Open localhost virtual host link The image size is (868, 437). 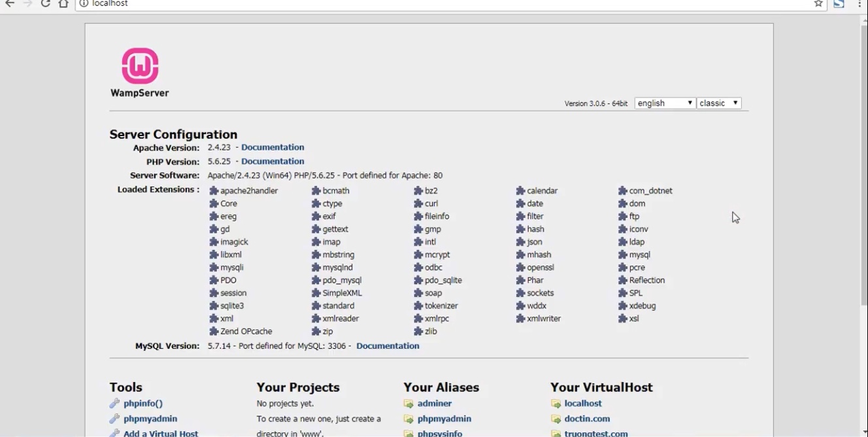click(583, 404)
